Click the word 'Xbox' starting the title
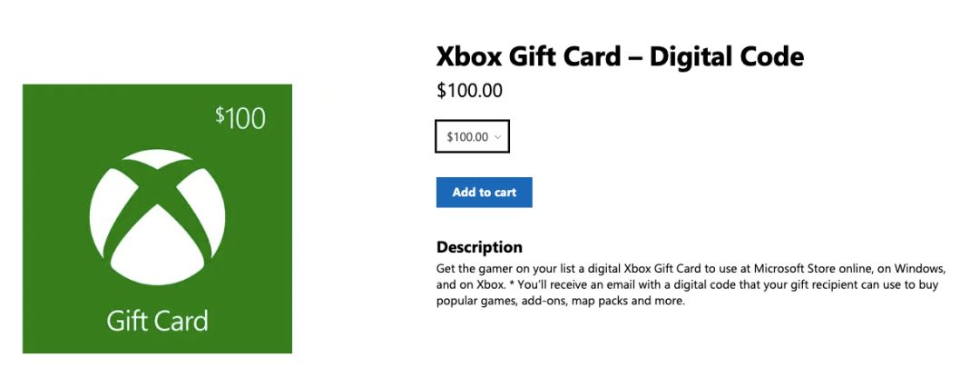Screen dimensions: 980x368 coord(469,57)
